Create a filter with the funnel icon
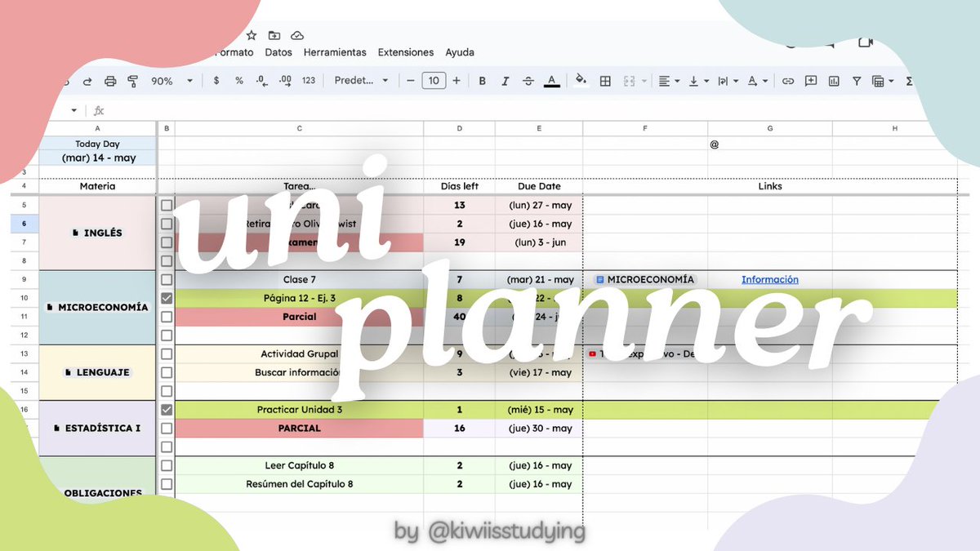980x551 pixels. tap(857, 81)
